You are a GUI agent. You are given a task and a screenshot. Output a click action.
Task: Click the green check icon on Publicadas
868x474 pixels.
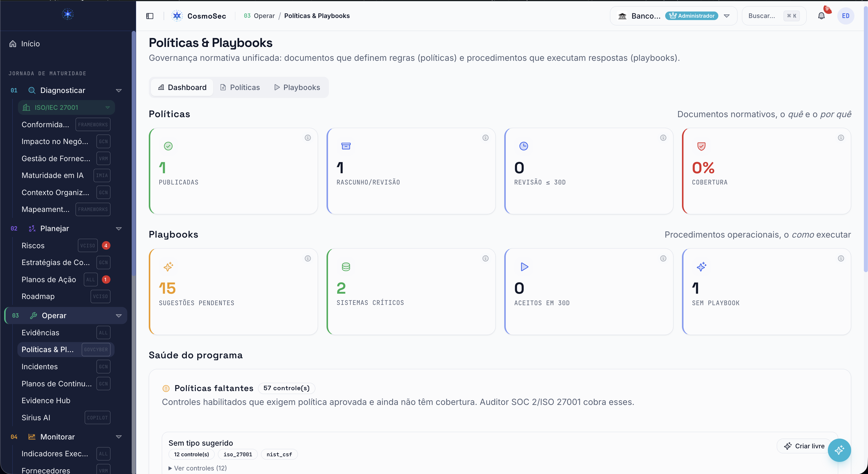coord(168,146)
